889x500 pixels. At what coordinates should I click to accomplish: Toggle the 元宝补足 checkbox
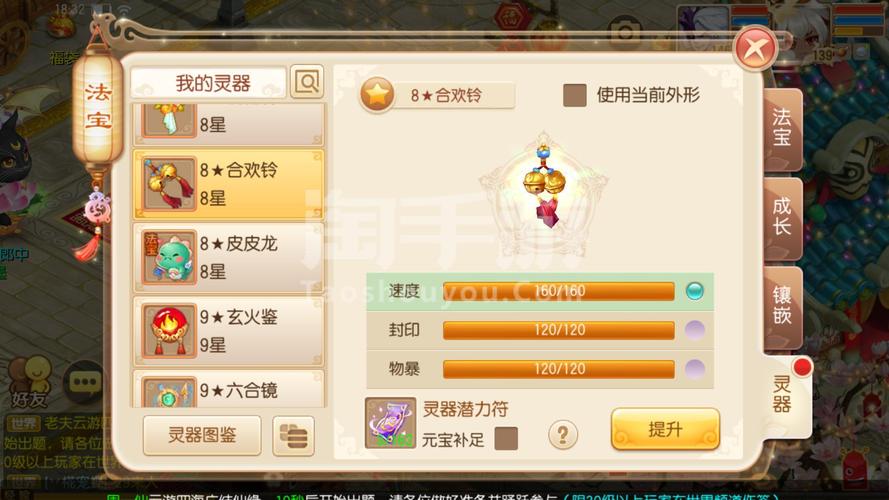coord(506,438)
